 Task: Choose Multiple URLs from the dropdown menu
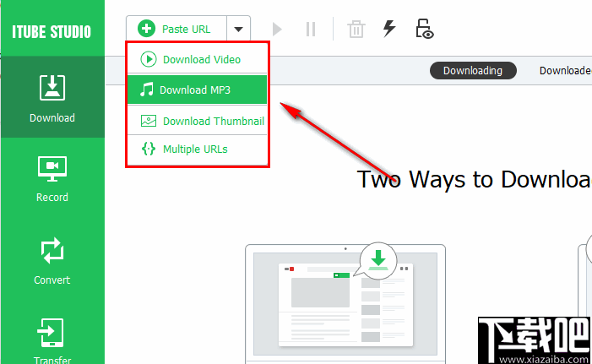[x=197, y=149]
